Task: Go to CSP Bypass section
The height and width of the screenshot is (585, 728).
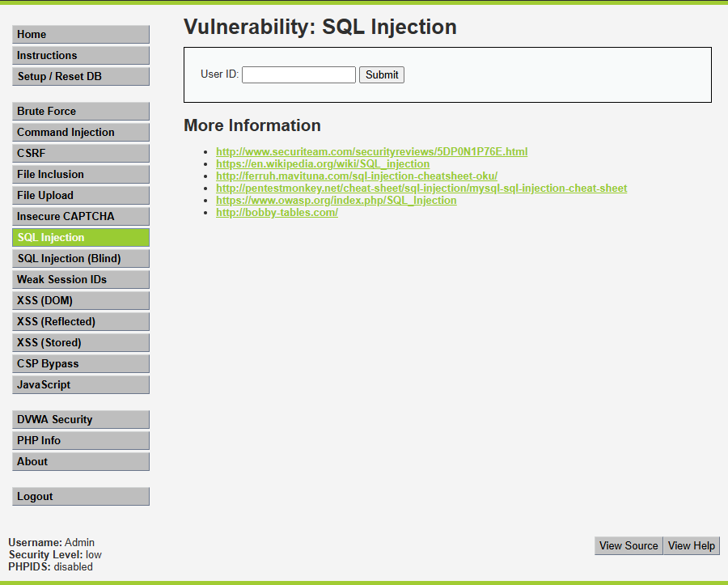Action: tap(81, 364)
